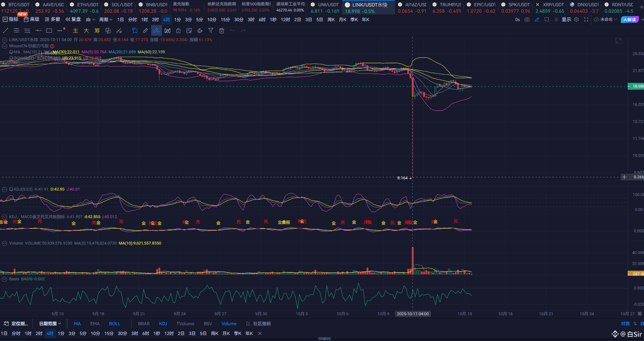Click the undo arrow icon

click(x=232, y=31)
